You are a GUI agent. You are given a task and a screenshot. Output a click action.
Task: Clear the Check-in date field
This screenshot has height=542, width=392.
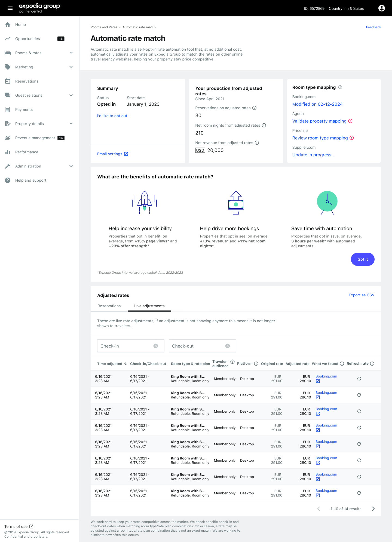[x=156, y=346]
